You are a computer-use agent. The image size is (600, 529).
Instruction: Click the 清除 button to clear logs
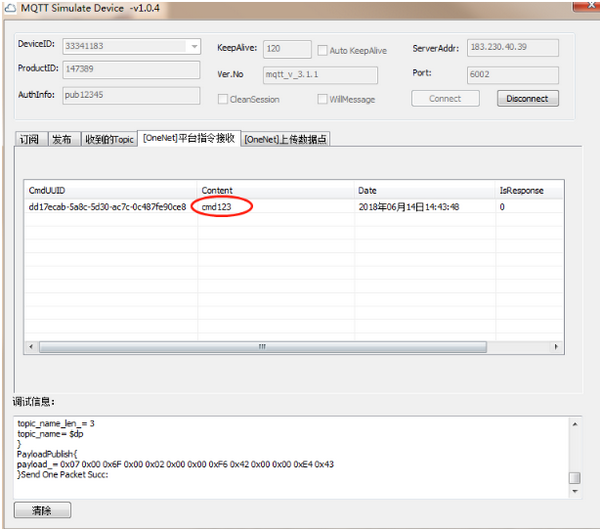coord(42,510)
